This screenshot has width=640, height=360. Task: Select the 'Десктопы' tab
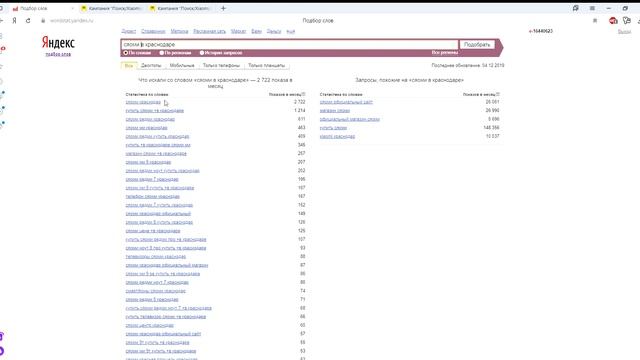151,65
